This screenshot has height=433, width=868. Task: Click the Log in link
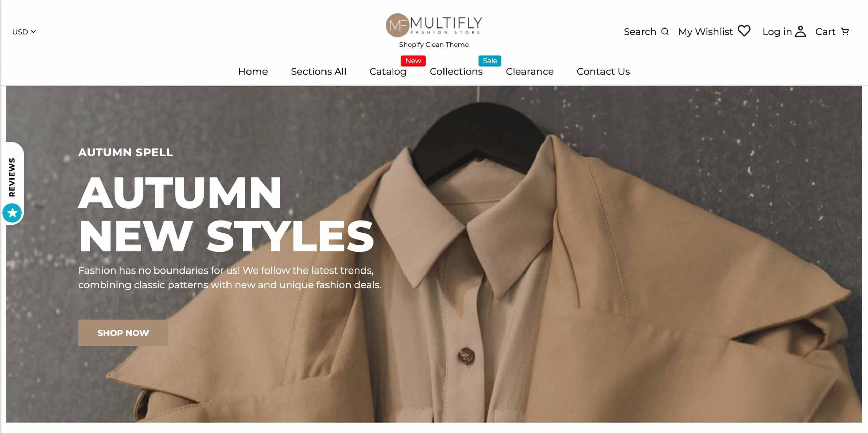[x=777, y=32]
